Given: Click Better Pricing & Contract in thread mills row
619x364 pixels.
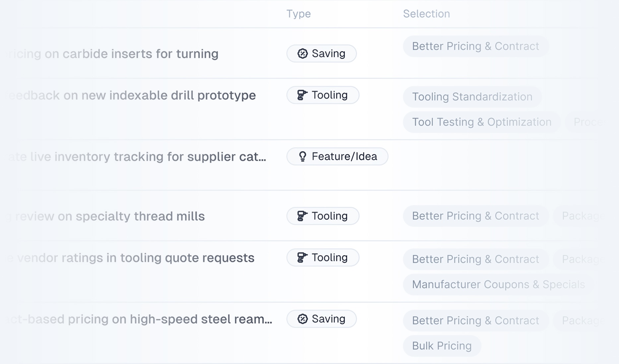Looking at the screenshot, I should (475, 216).
